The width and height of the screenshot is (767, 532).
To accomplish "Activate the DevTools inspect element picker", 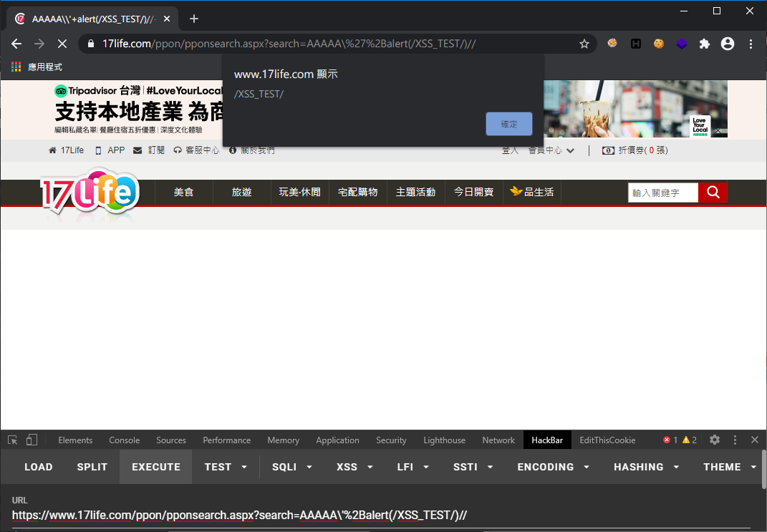I will point(13,440).
